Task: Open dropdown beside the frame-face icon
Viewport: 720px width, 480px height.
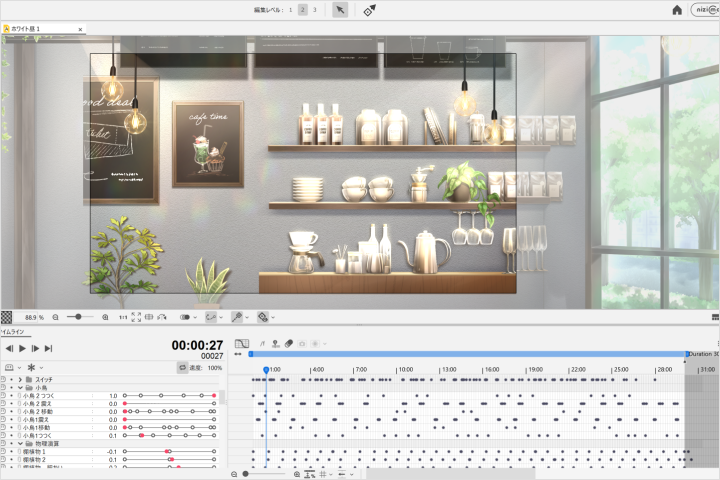Action: coord(19,368)
